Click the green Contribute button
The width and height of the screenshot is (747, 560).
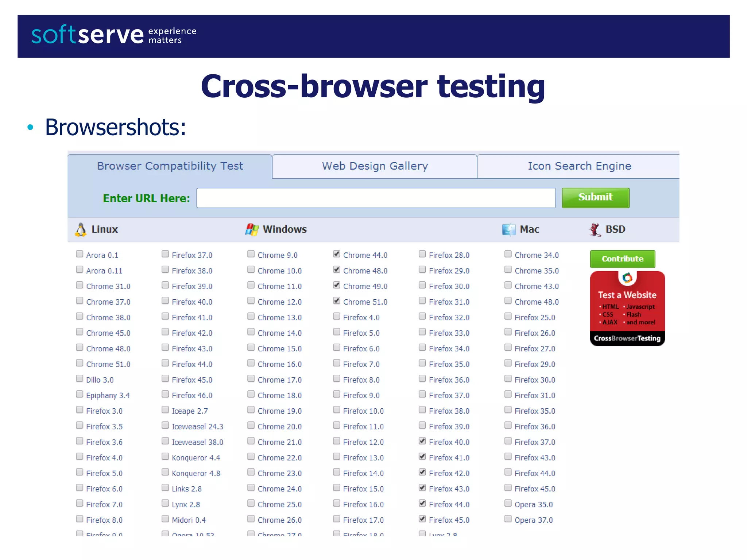coord(623,259)
